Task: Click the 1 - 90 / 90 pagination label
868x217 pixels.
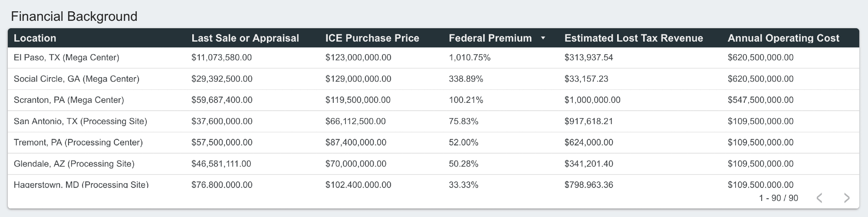Action: pyautogui.click(x=779, y=198)
